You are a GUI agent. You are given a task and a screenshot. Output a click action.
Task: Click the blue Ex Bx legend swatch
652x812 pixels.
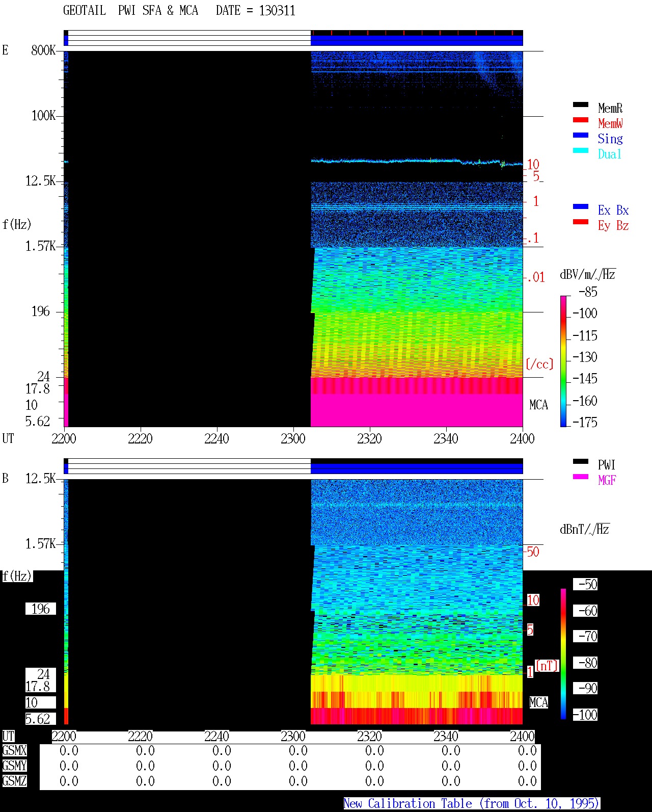[581, 207]
